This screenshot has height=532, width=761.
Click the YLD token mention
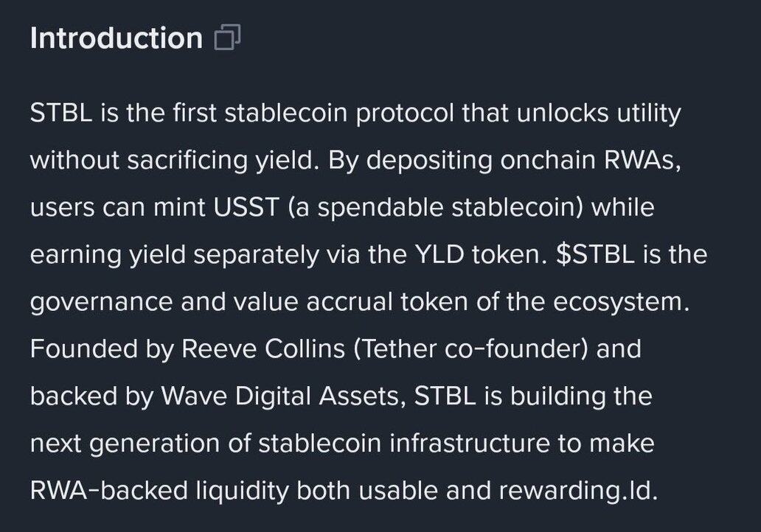pyautogui.click(x=439, y=254)
